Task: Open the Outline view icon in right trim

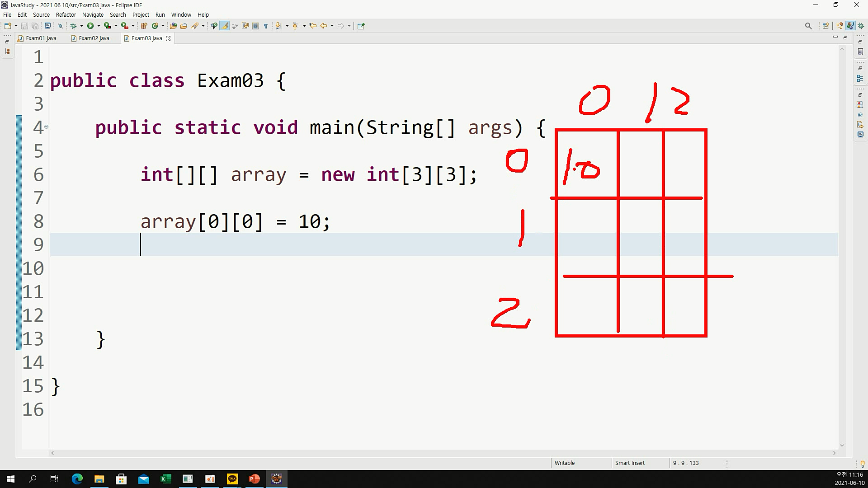Action: (860, 79)
